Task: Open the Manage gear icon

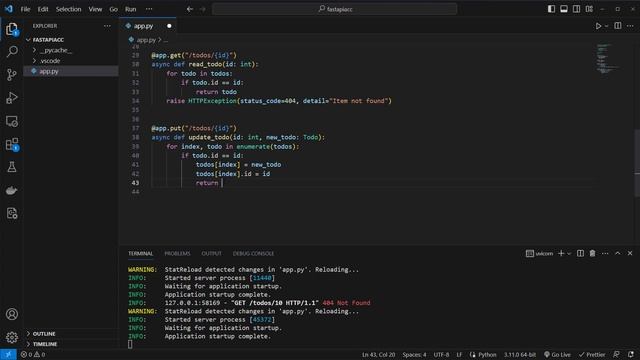Action: (12, 337)
